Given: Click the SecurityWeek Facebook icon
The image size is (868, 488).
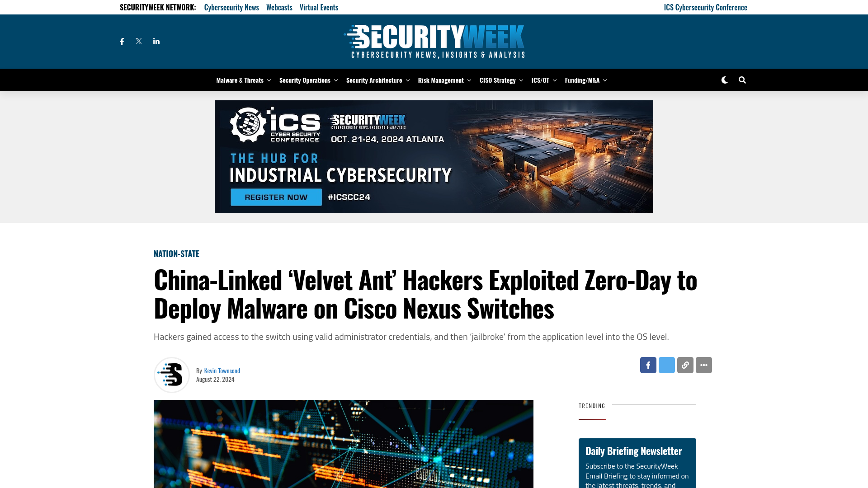Looking at the screenshot, I should [x=122, y=41].
